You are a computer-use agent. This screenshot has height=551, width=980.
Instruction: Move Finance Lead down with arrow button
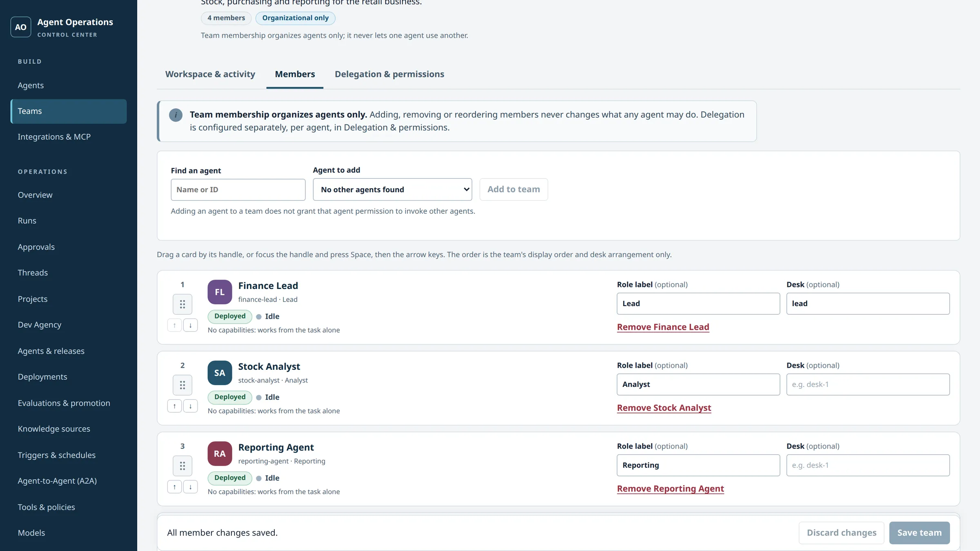click(190, 325)
